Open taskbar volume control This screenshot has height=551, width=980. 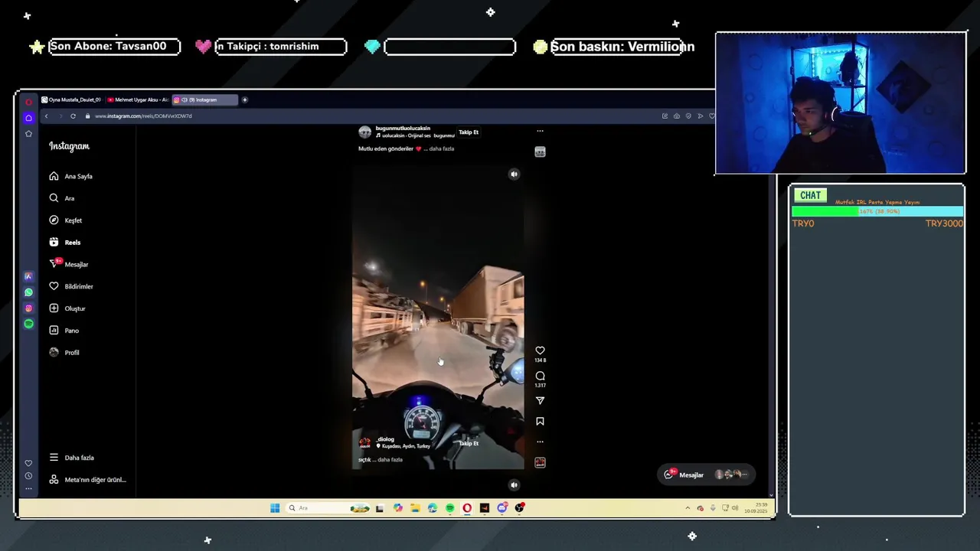(735, 508)
